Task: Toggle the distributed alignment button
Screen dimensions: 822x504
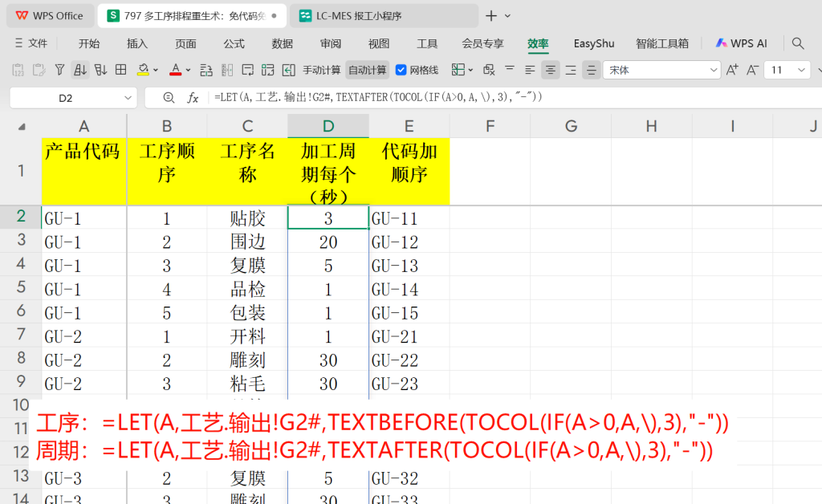Action: point(592,70)
